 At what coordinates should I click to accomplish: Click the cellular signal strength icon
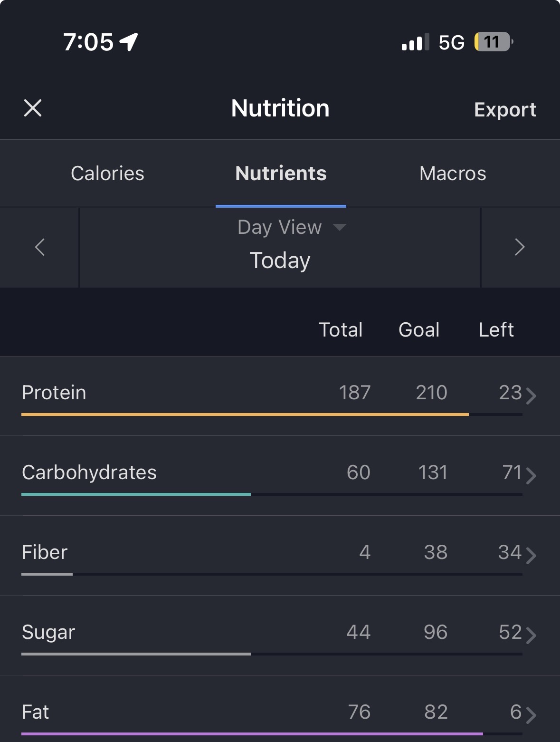pyautogui.click(x=415, y=42)
